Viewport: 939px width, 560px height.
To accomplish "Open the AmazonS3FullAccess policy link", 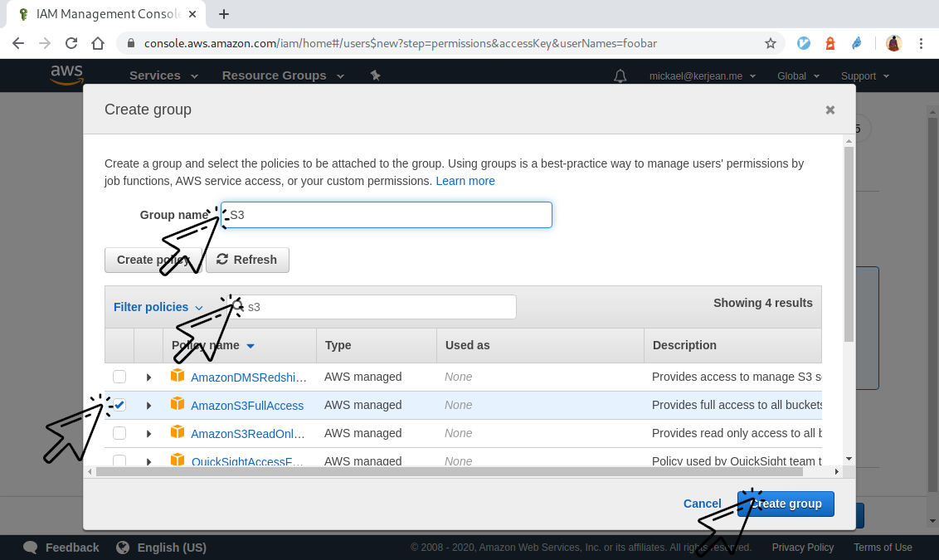I will (246, 406).
